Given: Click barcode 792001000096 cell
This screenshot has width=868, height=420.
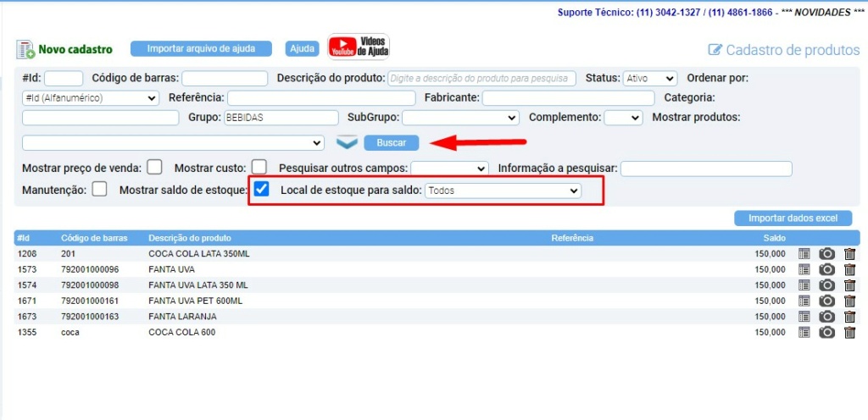Looking at the screenshot, I should [90, 269].
